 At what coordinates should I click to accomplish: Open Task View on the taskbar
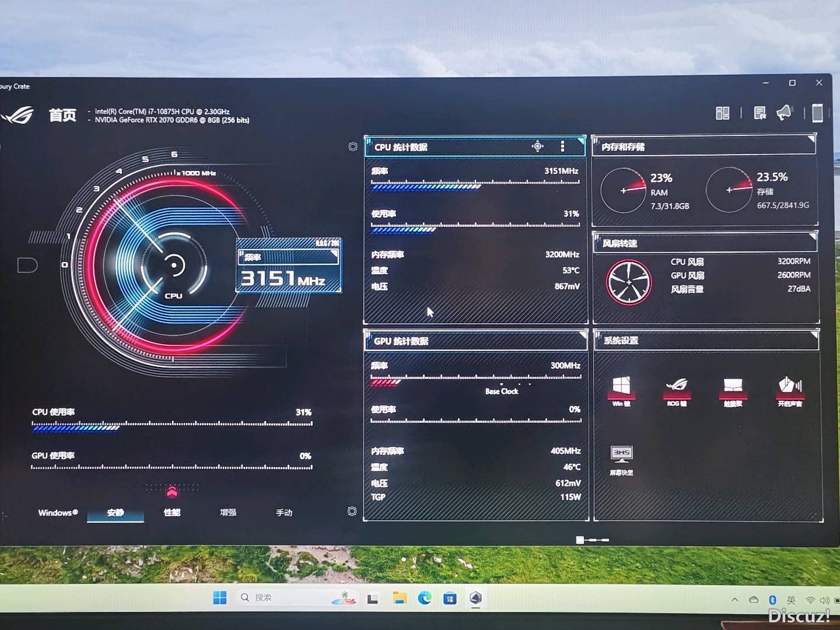pos(373,598)
